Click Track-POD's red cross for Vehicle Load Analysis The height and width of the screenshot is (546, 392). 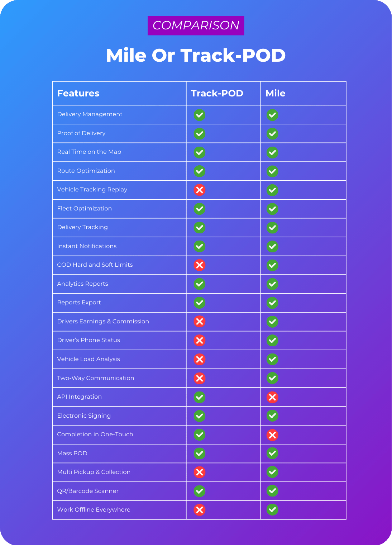tap(200, 359)
